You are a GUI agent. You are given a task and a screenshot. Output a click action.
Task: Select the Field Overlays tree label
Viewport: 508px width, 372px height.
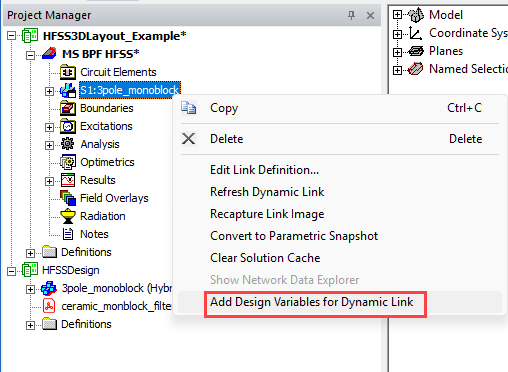pyautogui.click(x=114, y=198)
